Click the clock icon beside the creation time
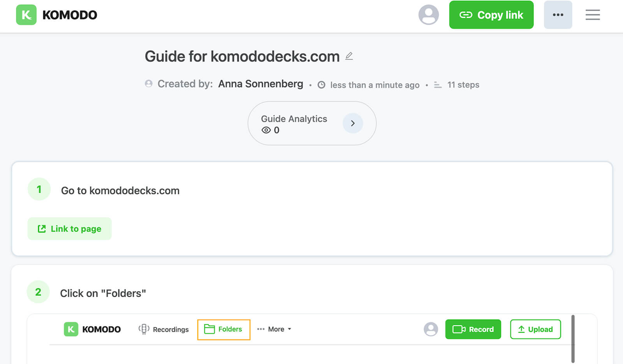Viewport: 623px width, 364px height. pos(321,85)
